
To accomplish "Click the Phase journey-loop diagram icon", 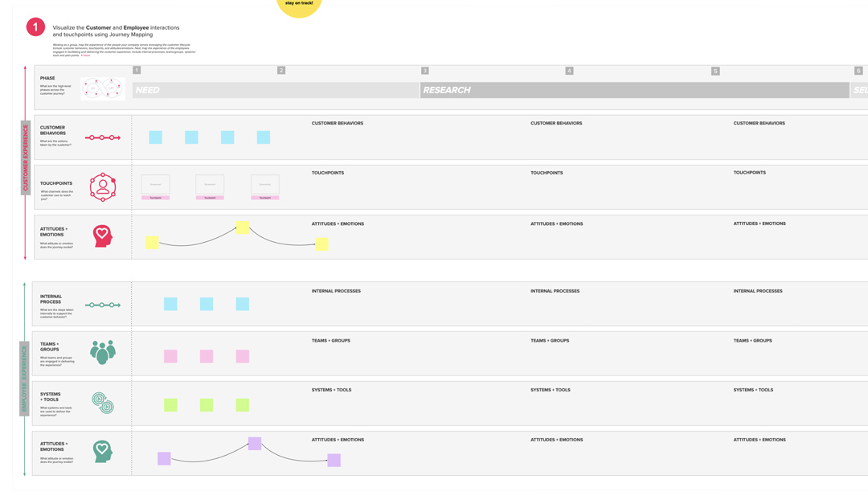I will [102, 88].
